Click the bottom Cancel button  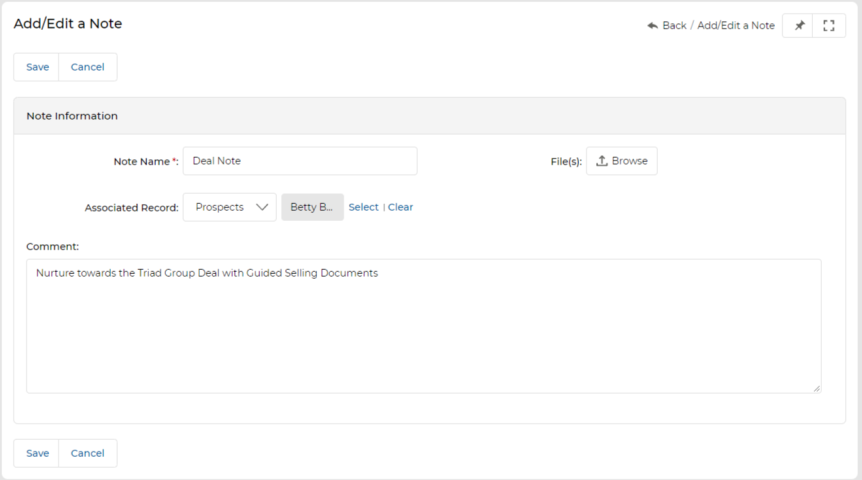tap(87, 454)
